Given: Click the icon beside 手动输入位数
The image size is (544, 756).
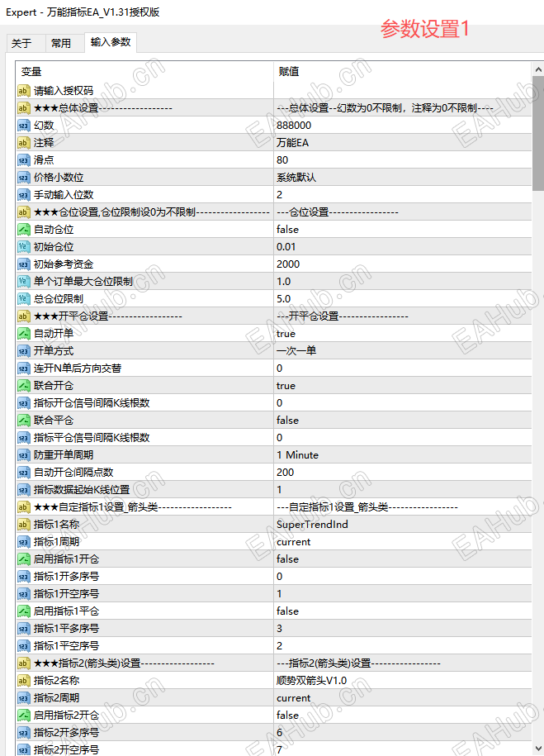Looking at the screenshot, I should [24, 195].
